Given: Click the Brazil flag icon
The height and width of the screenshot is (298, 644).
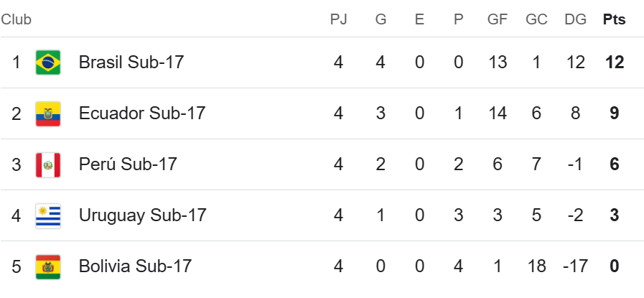Looking at the screenshot, I should (x=48, y=62).
